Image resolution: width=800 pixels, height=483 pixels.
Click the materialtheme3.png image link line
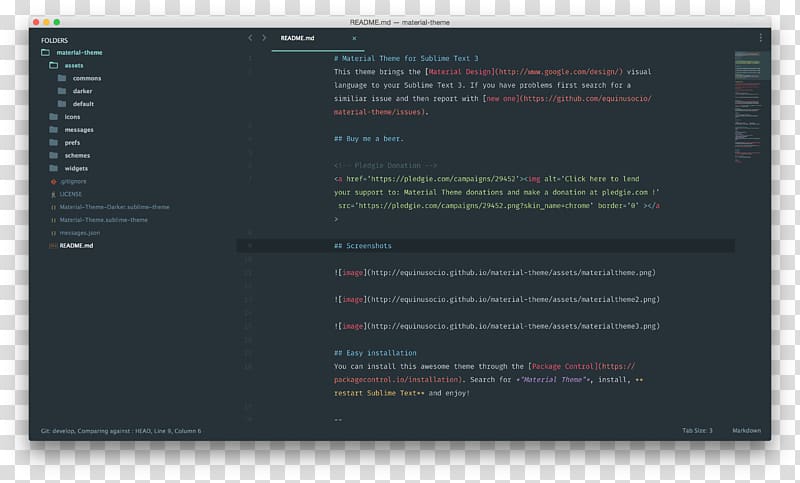(x=497, y=326)
